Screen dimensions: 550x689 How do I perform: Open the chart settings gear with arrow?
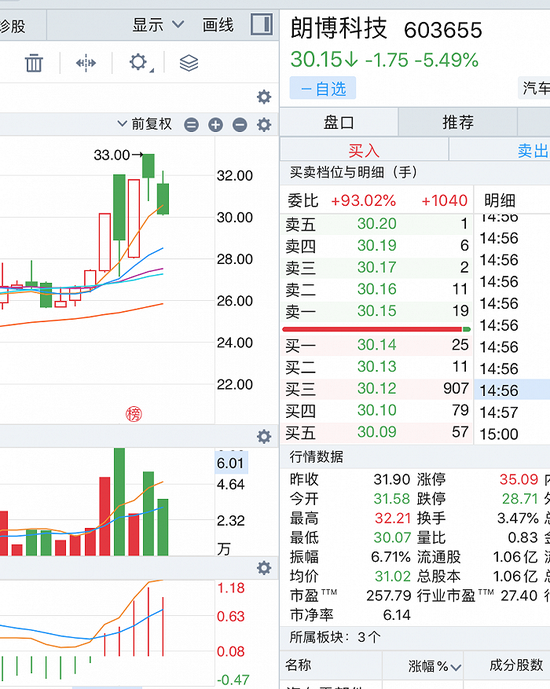tap(140, 63)
